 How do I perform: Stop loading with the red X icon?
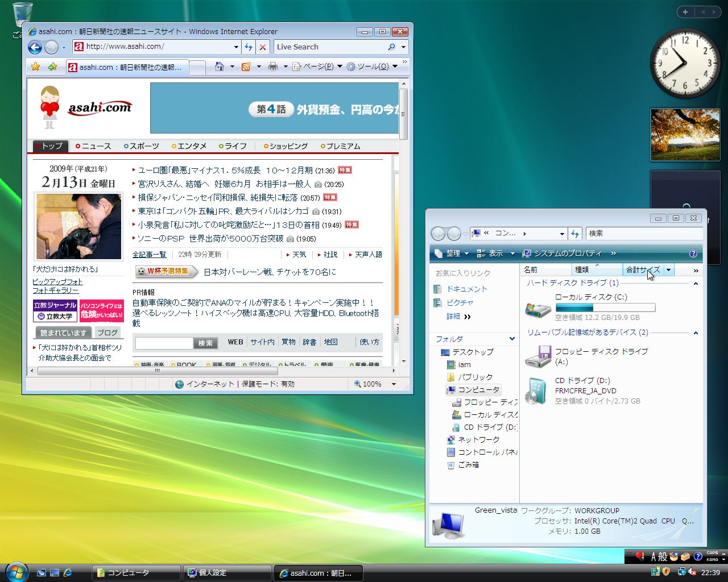pos(262,47)
